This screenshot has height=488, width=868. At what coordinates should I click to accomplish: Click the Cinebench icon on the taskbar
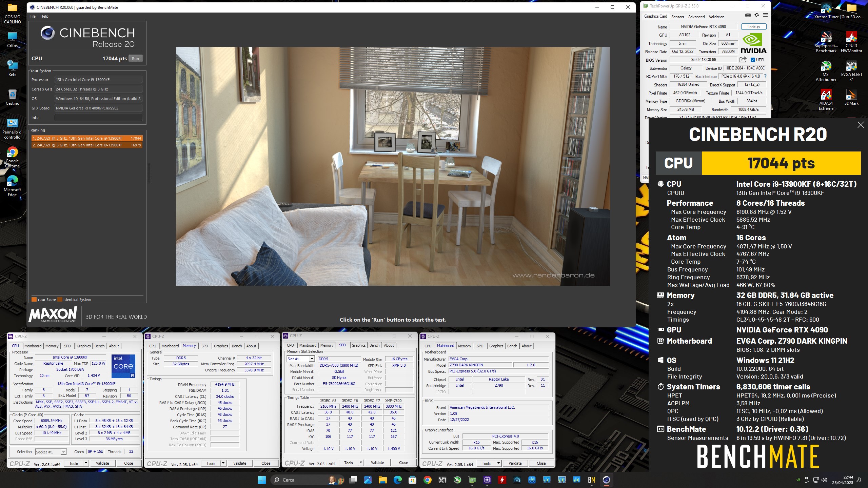click(x=606, y=480)
